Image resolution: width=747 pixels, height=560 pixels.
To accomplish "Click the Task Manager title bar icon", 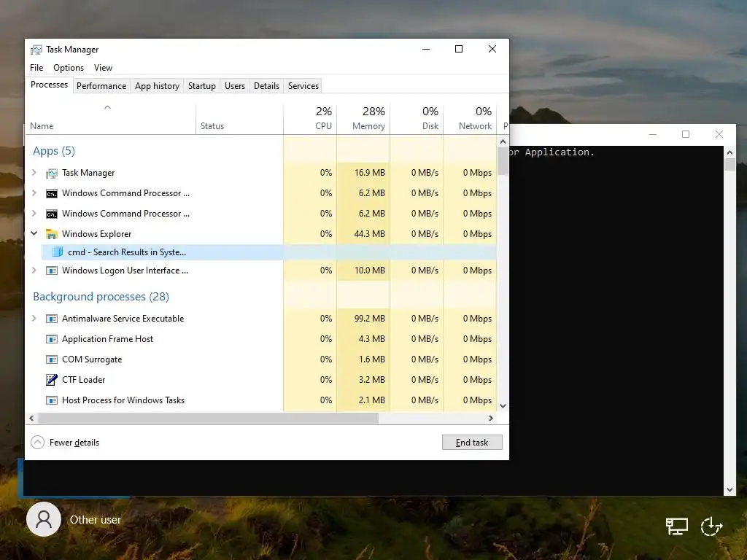I will click(x=36, y=50).
